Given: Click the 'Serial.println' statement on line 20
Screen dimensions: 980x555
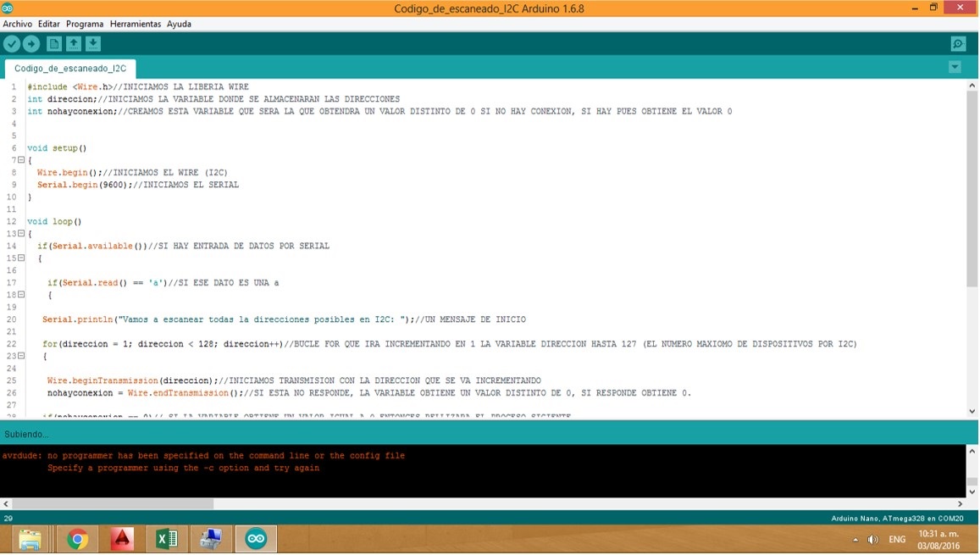Looking at the screenshot, I should 284,319.
